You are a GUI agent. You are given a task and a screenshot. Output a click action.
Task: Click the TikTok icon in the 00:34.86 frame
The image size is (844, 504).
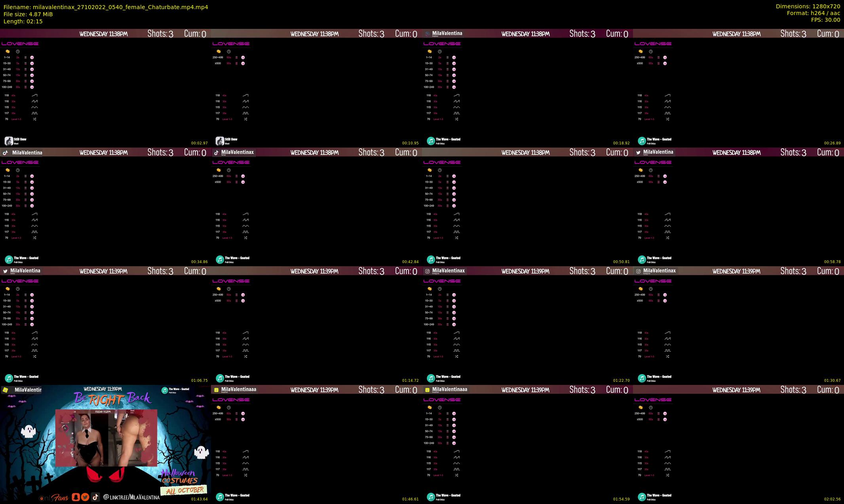6,152
